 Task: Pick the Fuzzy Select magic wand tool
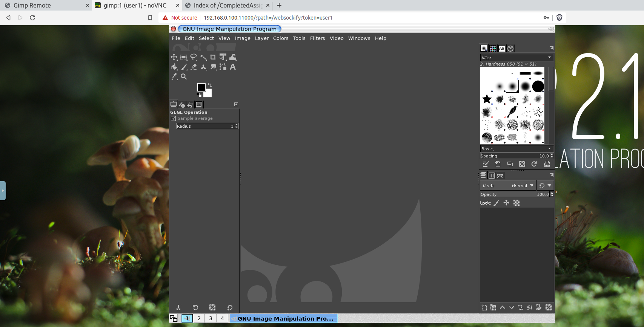(x=203, y=57)
